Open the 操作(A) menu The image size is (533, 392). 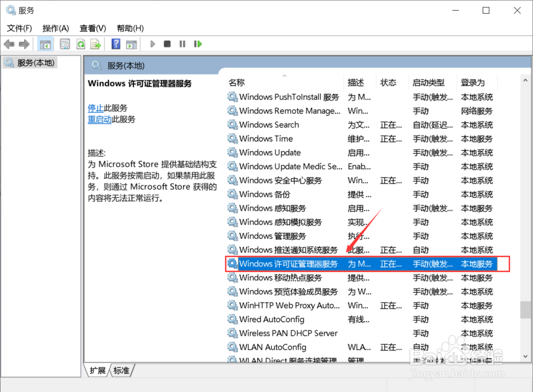click(56, 28)
